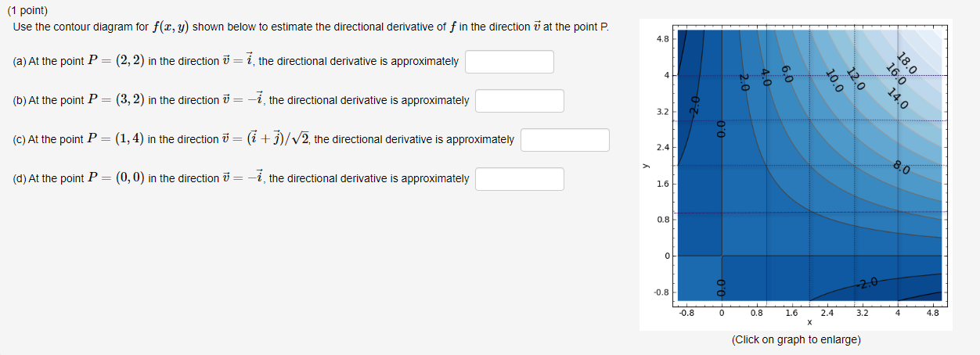Click the 4.8 tick on the vertical axis

pyautogui.click(x=661, y=38)
